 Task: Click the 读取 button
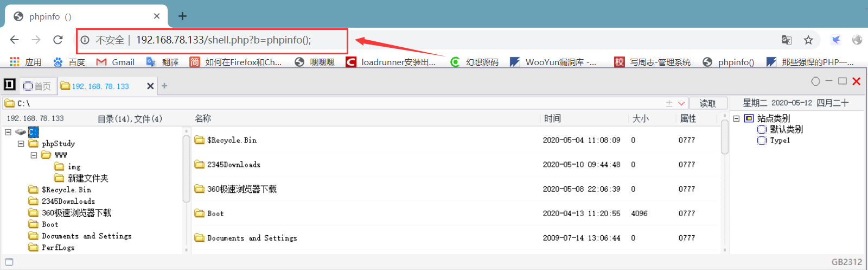click(707, 103)
